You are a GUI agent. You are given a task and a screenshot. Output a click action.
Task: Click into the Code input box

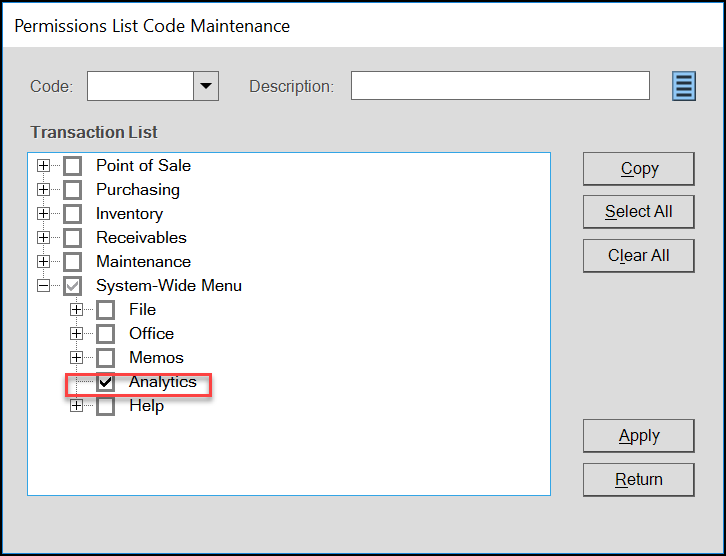pos(140,86)
